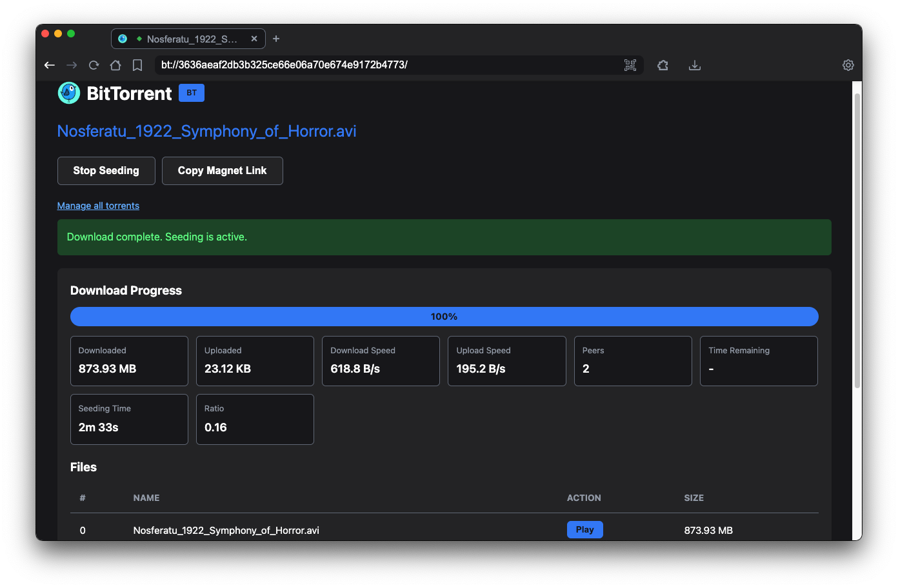898x588 pixels.
Task: Click the Ratio 0.16 value
Action: click(x=215, y=427)
